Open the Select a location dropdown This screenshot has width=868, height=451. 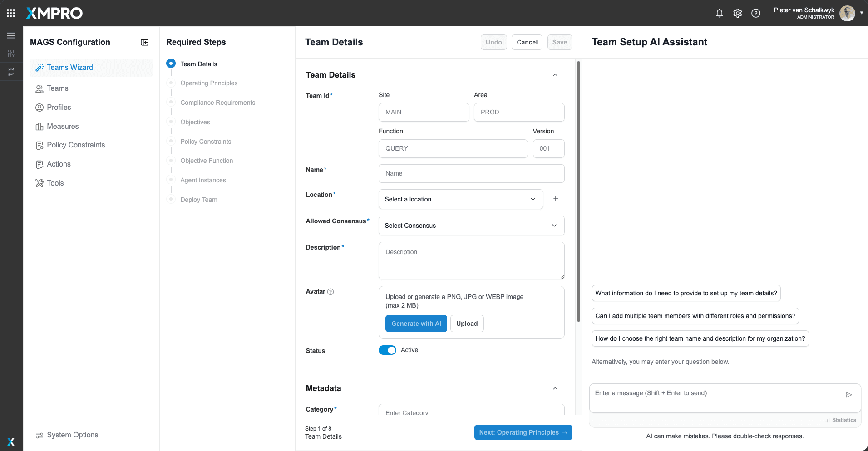pyautogui.click(x=461, y=199)
